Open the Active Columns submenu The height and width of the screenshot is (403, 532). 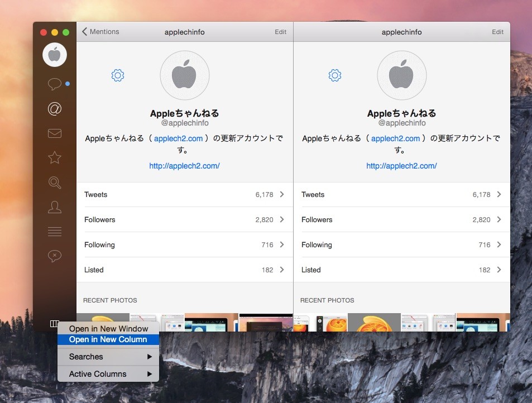point(108,374)
